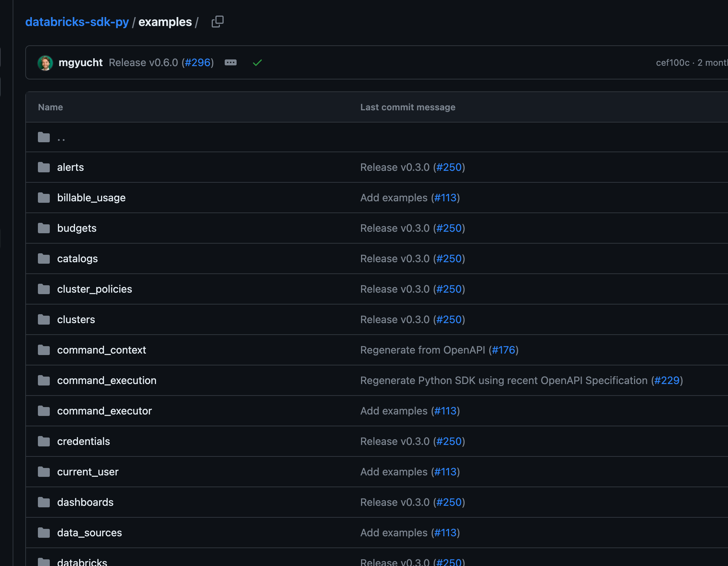728x566 pixels.
Task: Click the command_execution folder icon
Action: click(44, 380)
